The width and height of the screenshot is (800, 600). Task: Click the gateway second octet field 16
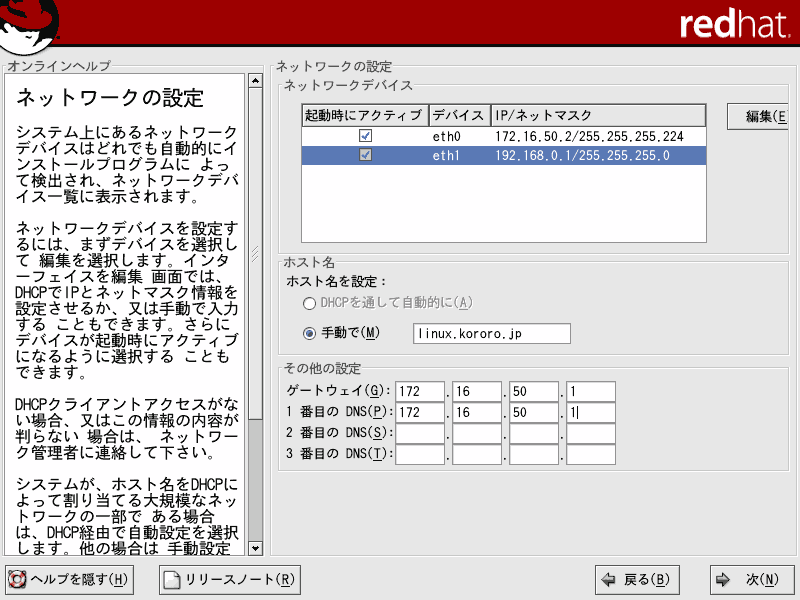477,391
